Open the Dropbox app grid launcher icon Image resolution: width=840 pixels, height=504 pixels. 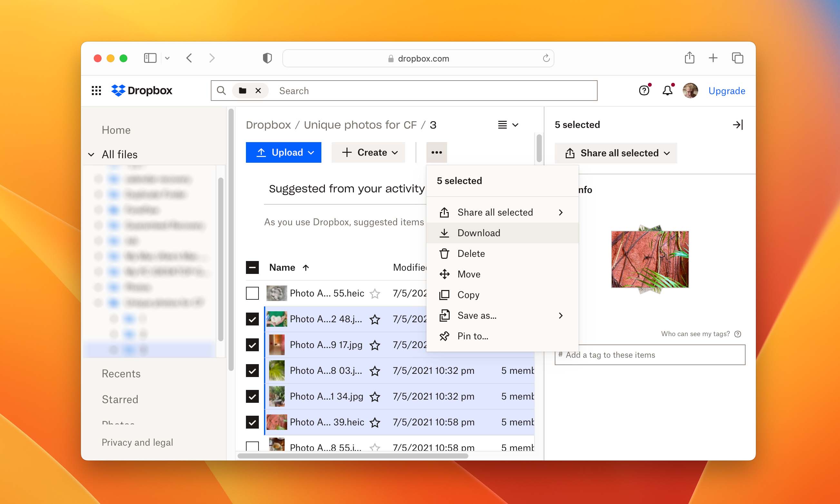[x=96, y=91]
